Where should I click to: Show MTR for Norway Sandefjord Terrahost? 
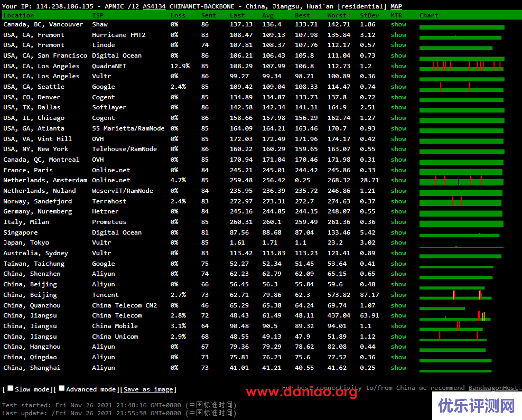[398, 201]
